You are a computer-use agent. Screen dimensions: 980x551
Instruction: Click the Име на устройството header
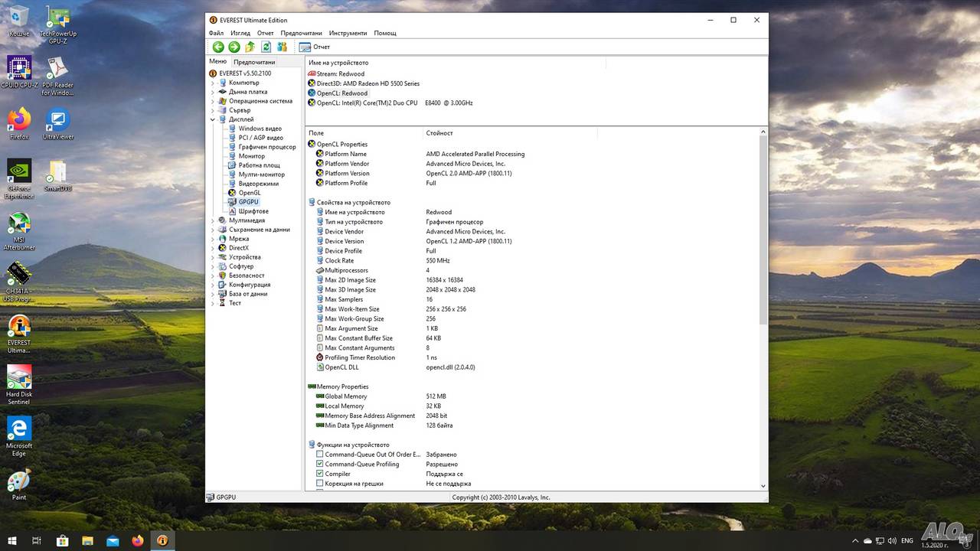tap(456, 63)
